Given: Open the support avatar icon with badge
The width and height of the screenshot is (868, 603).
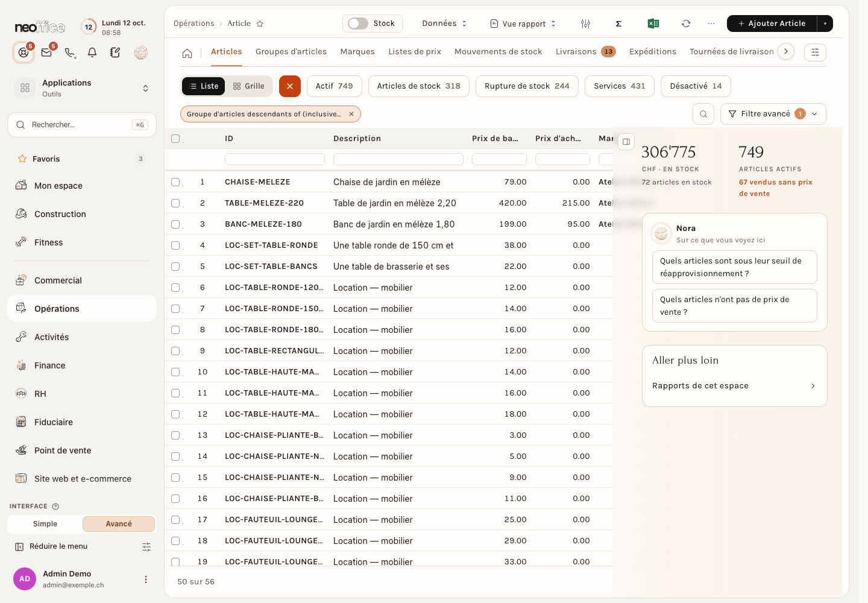Looking at the screenshot, I should [x=24, y=52].
